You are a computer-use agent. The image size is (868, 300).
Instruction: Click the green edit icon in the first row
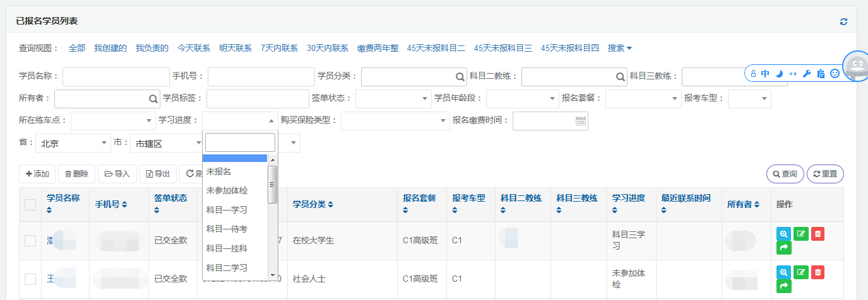[800, 234]
